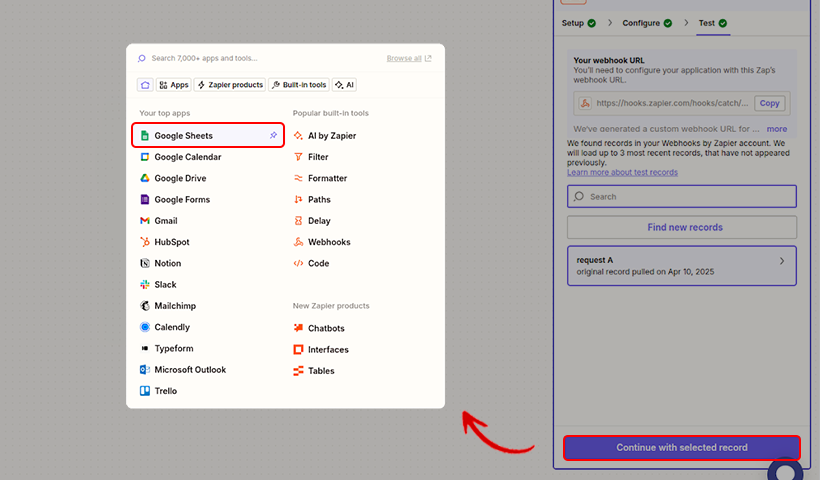This screenshot has width=820, height=480.
Task: Select the Notion app icon
Action: pos(145,263)
